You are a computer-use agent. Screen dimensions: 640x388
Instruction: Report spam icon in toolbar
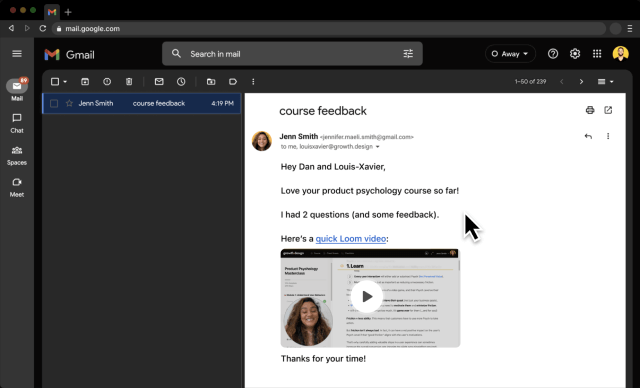(107, 82)
